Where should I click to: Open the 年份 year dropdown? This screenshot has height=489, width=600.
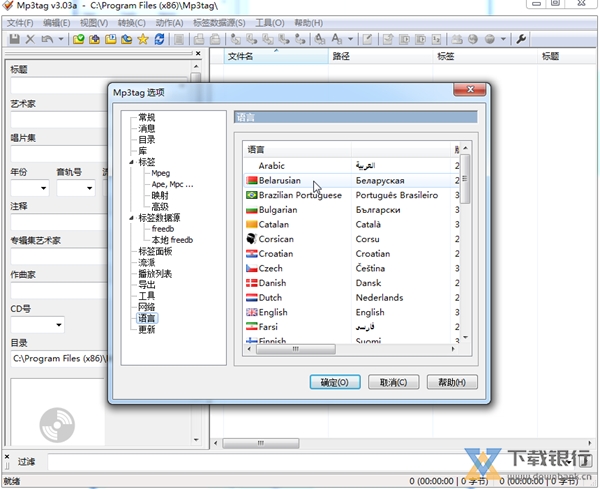click(x=43, y=188)
